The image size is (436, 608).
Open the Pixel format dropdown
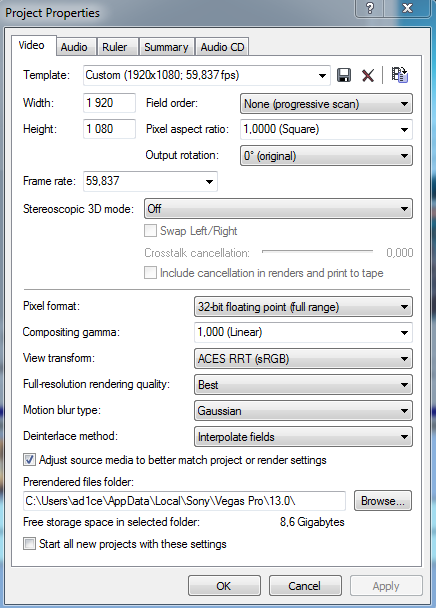tap(303, 307)
